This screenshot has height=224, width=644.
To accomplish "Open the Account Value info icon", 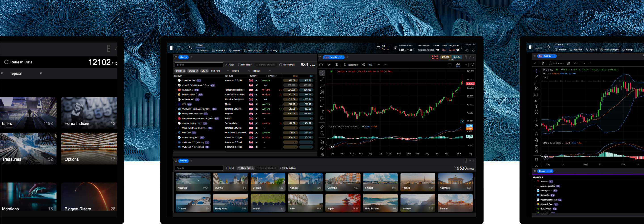I will 395,48.
